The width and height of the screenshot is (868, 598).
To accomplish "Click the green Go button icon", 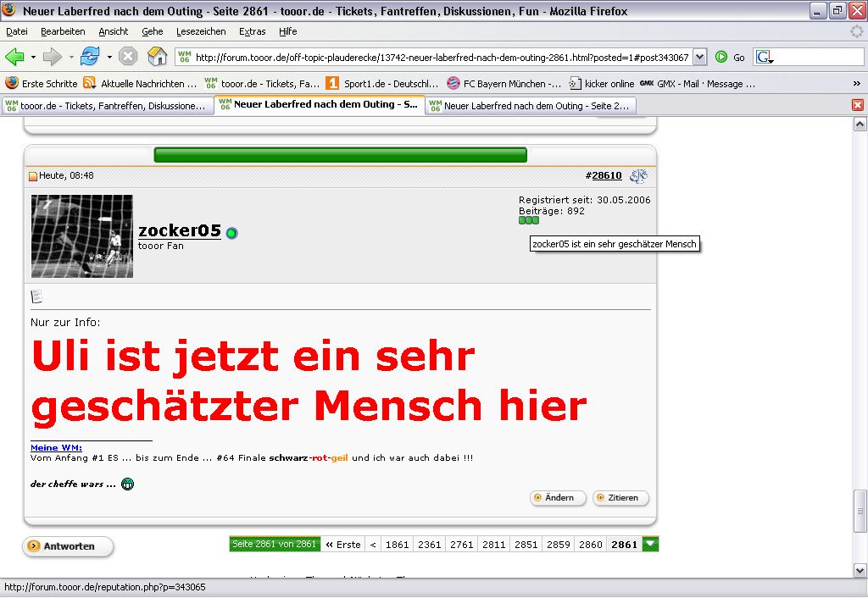I will click(x=721, y=57).
